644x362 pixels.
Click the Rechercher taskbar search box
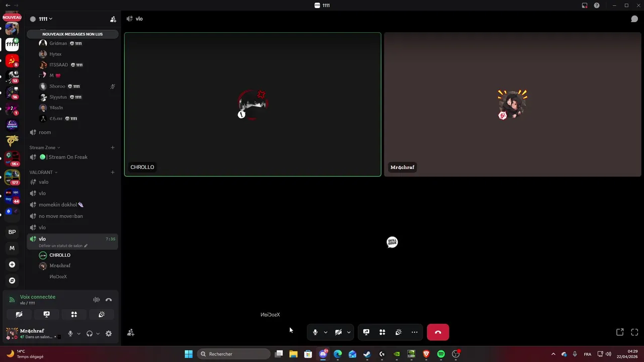(x=234, y=354)
